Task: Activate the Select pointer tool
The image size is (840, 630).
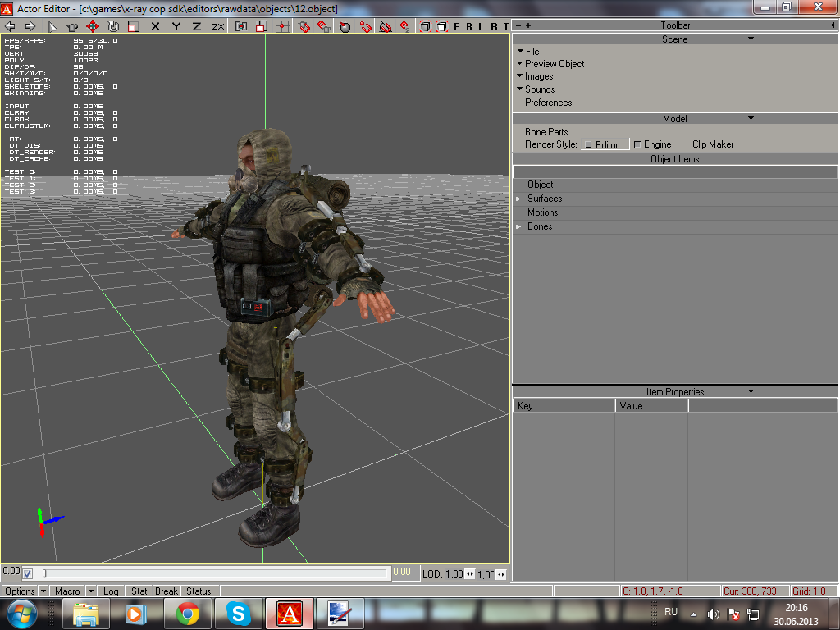Action: point(52,26)
